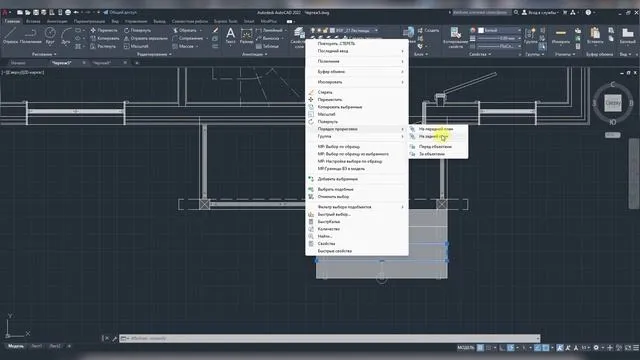Choose 'Under objects' (За объектами)

coord(438,154)
